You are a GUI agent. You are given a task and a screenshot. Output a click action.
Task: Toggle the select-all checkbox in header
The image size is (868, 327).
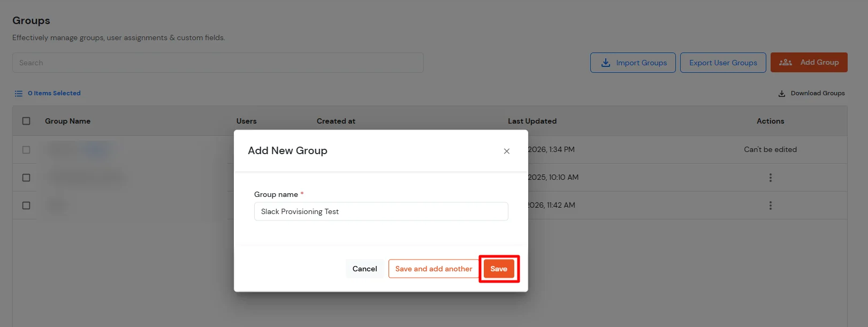pyautogui.click(x=26, y=121)
